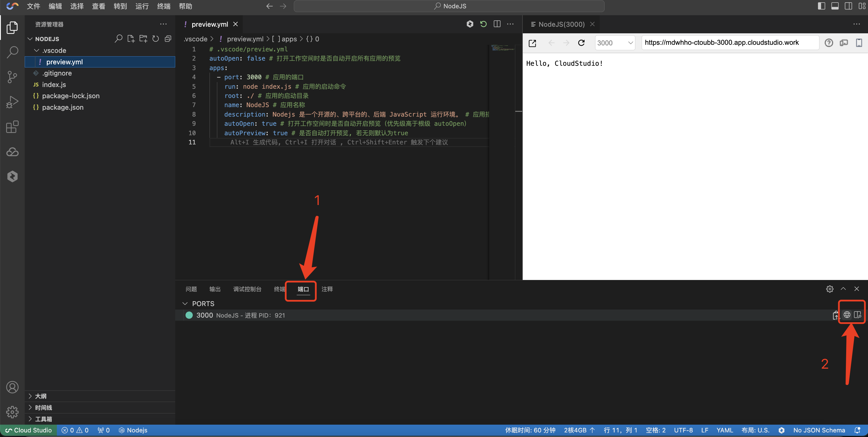This screenshot has width=868, height=437.
Task: Maximize the bottom panel with the chevron up
Action: pos(843,289)
